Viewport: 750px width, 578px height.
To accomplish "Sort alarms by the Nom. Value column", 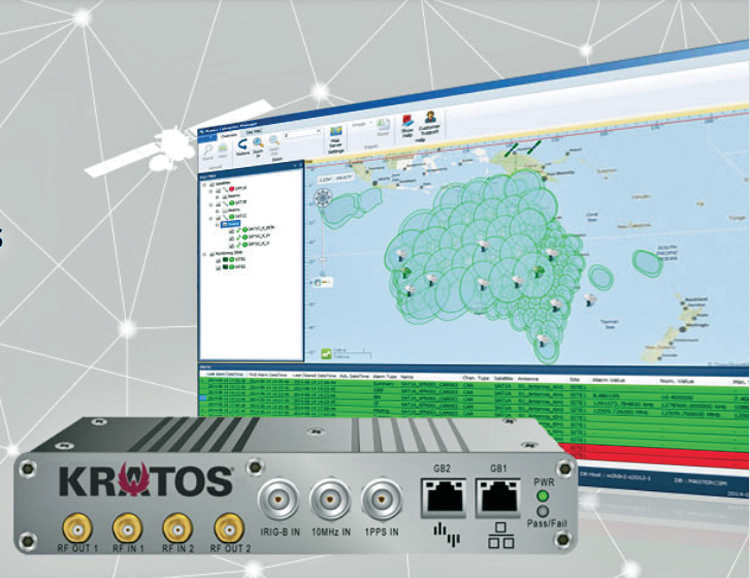I will (x=676, y=381).
